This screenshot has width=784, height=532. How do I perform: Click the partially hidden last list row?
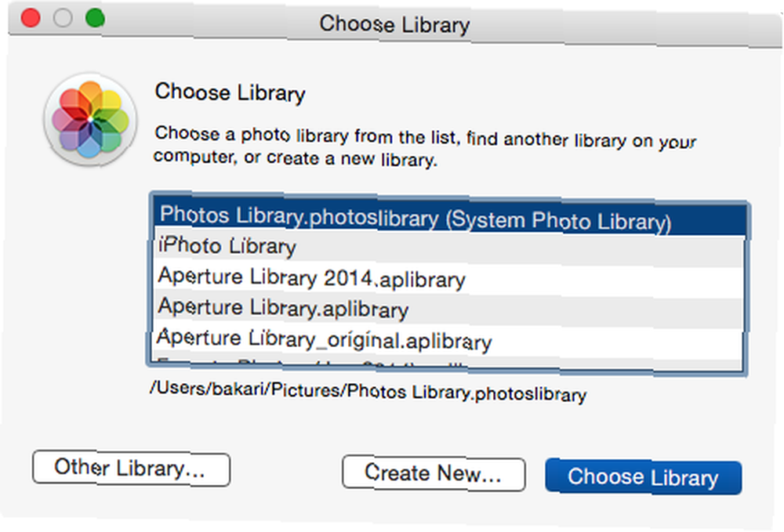448,364
